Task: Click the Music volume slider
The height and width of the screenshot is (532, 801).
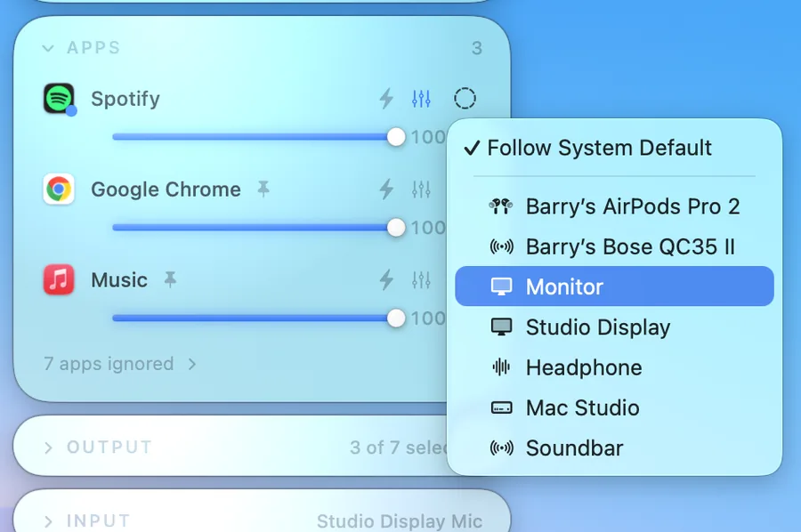Action: coord(259,318)
